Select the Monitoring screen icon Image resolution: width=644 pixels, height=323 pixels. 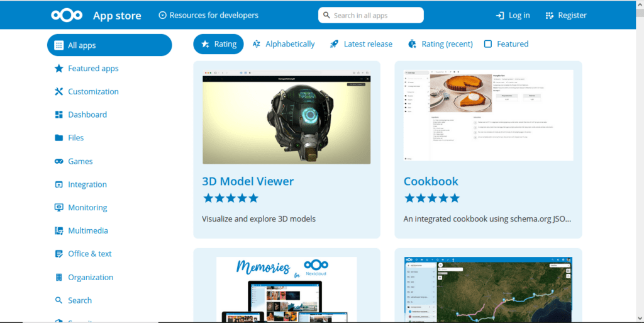58,208
